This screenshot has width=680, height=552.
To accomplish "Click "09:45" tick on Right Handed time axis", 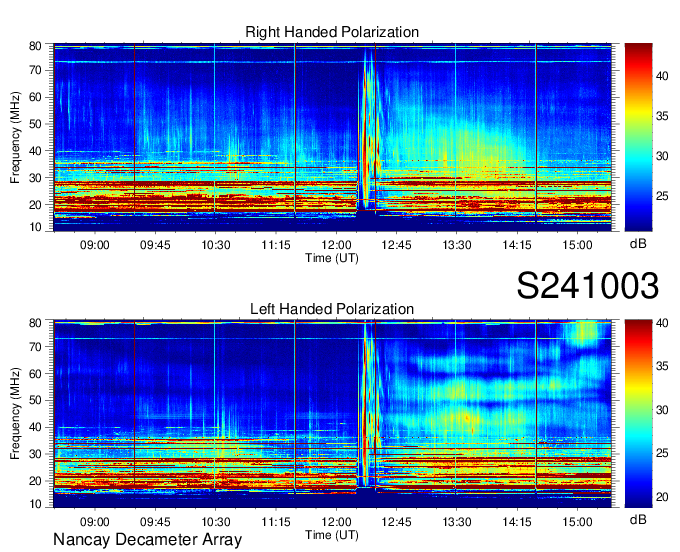I will click(155, 245).
